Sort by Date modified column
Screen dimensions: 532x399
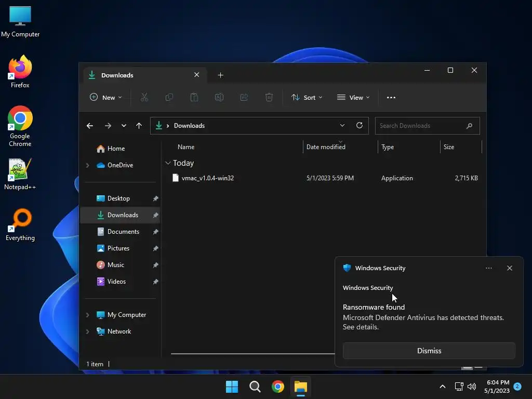click(x=326, y=147)
